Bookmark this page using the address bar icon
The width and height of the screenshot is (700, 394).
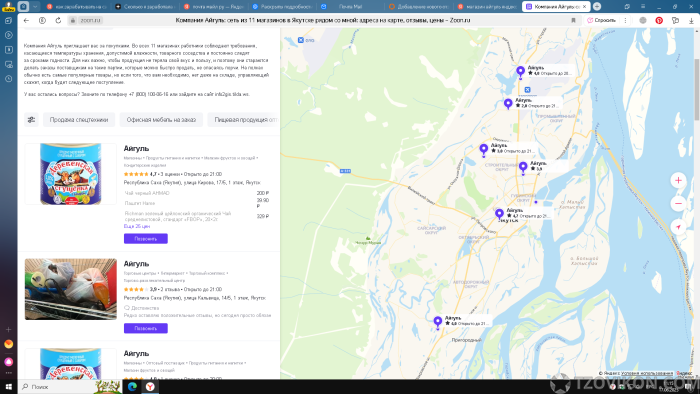tap(573, 21)
